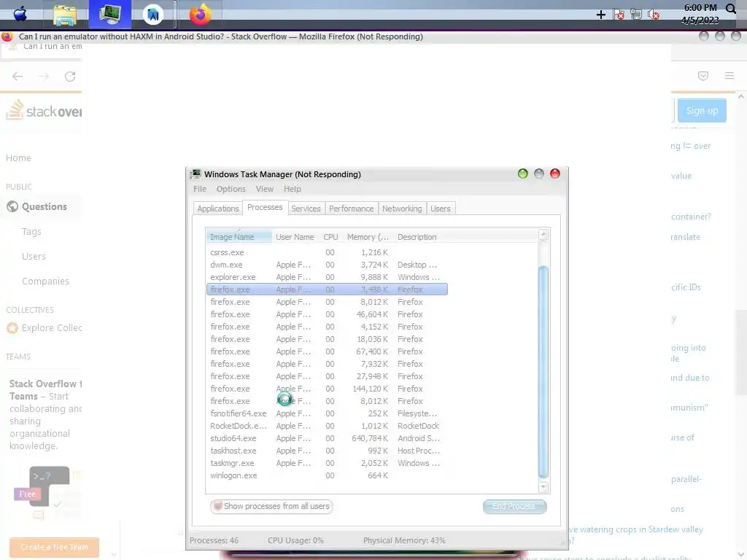Viewport: 747px width, 560px height.
Task: Sort by Description column header
Action: (417, 237)
